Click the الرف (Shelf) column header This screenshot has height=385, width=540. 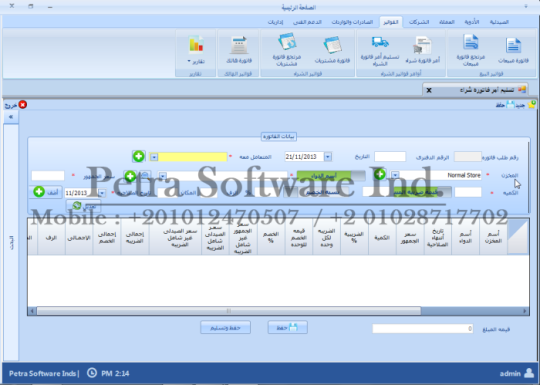(x=51, y=237)
